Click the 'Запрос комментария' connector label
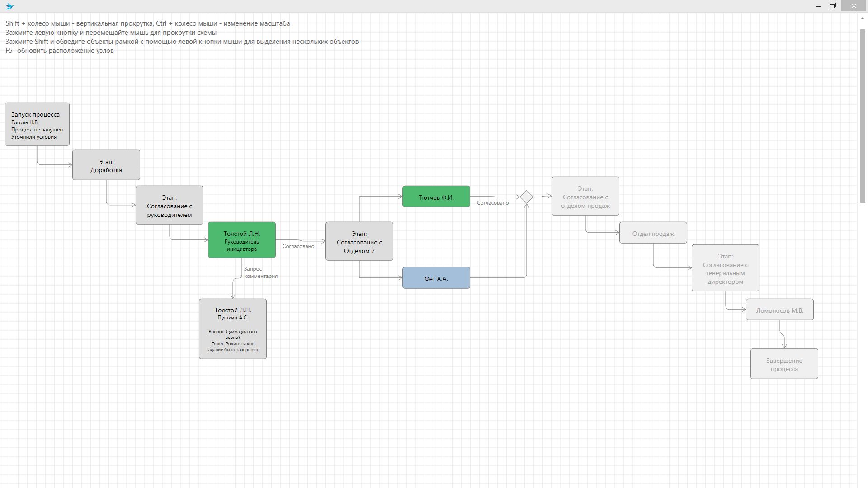868x488 pixels. 260,272
